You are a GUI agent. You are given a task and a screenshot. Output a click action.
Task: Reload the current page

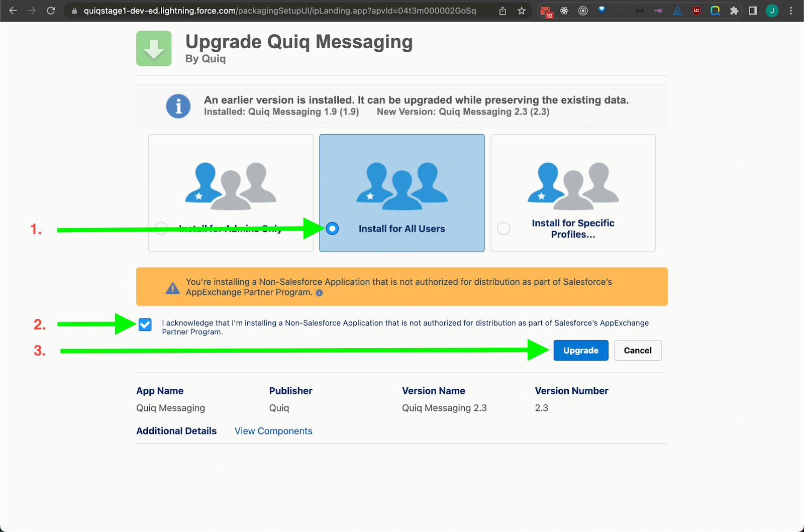tap(51, 11)
